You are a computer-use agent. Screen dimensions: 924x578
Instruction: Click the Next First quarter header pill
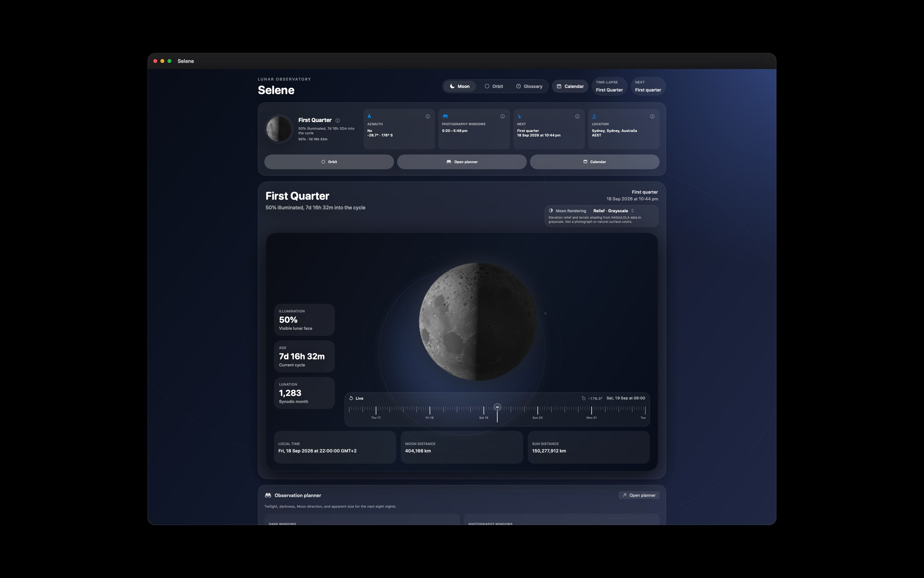coord(648,86)
